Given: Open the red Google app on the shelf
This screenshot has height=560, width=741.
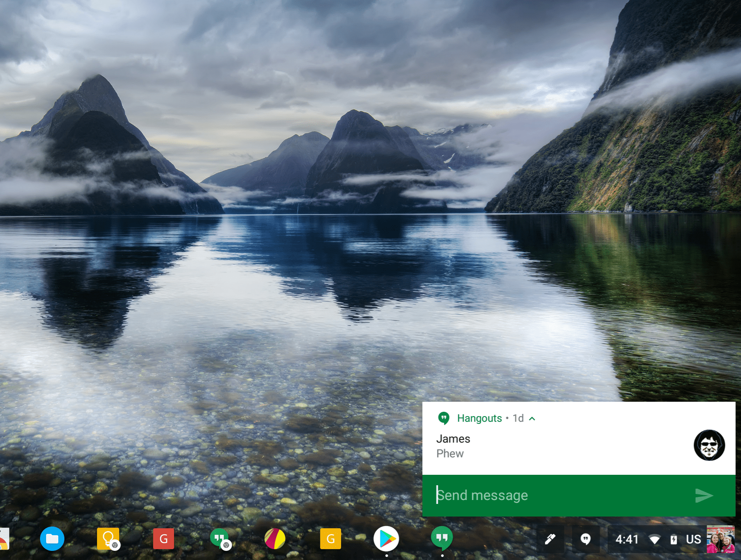Looking at the screenshot, I should tap(163, 539).
